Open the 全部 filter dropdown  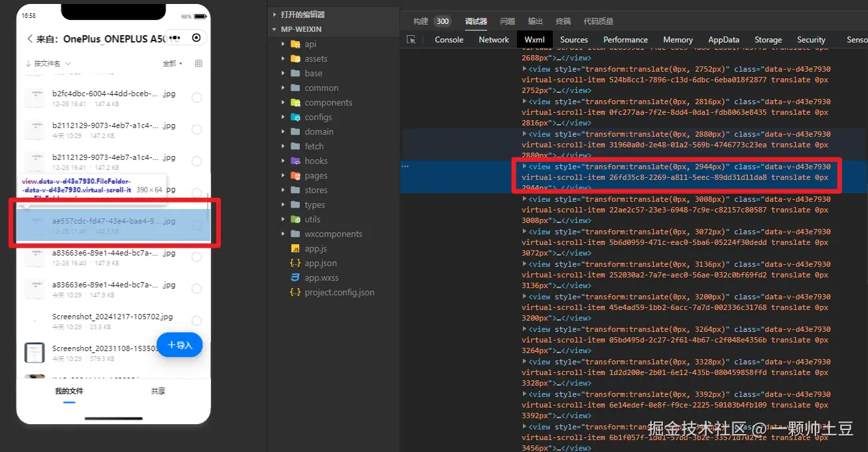point(173,64)
